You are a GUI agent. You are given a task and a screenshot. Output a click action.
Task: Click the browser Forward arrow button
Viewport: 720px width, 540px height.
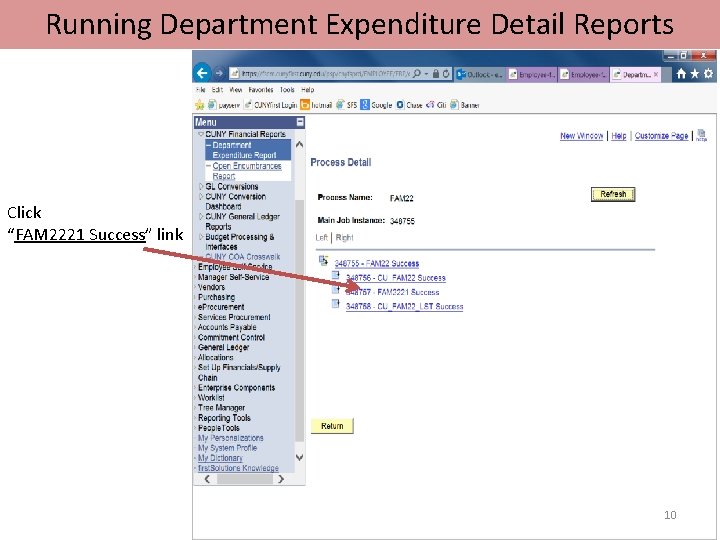pyautogui.click(x=219, y=73)
